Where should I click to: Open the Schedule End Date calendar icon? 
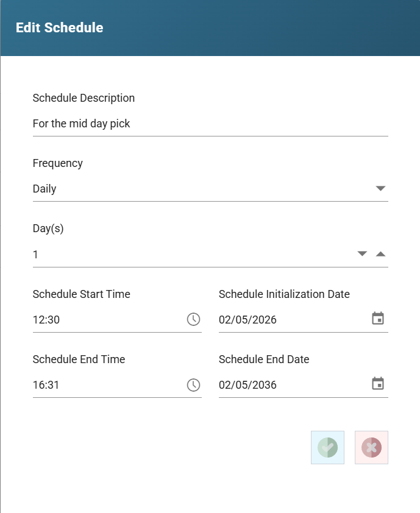point(378,383)
